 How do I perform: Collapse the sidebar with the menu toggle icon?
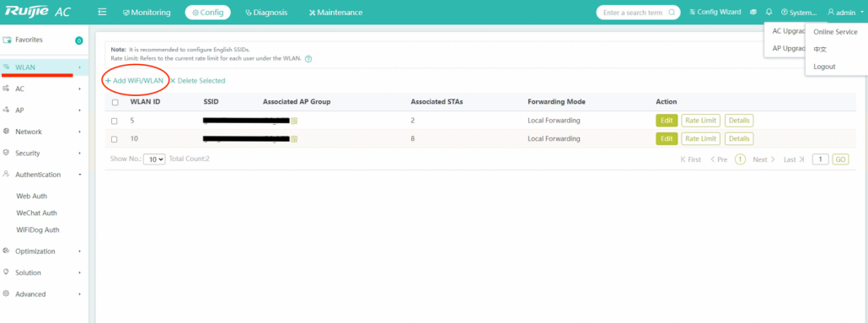coord(102,12)
